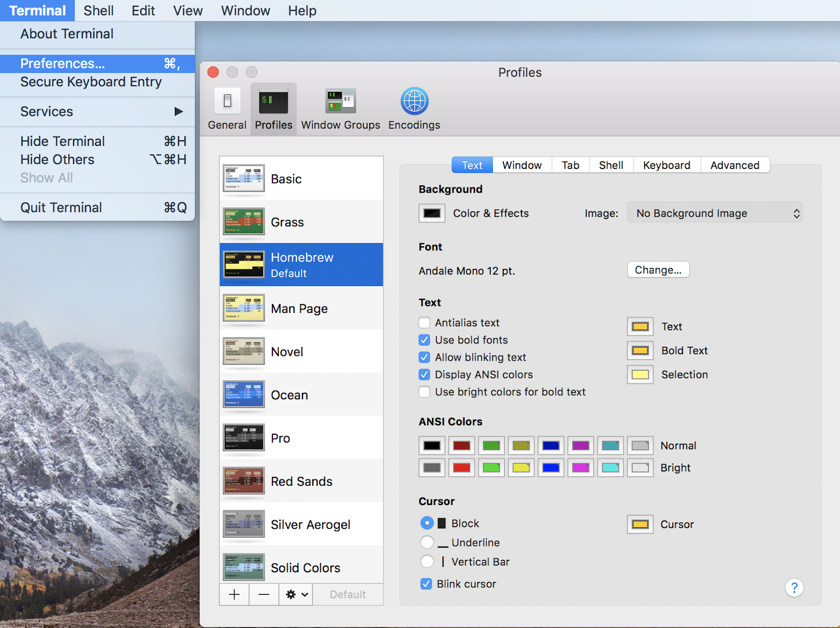This screenshot has width=840, height=628.
Task: Switch to the Tab settings tab
Action: (x=571, y=165)
